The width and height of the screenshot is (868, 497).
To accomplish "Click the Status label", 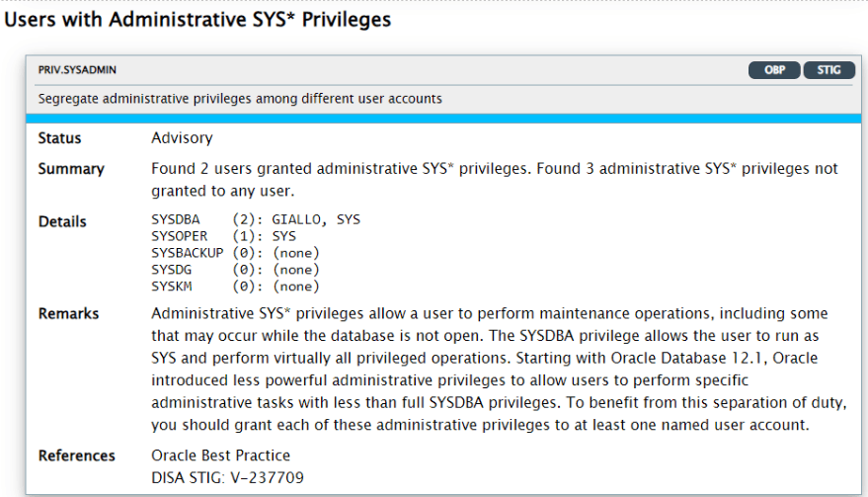I will coord(59,138).
